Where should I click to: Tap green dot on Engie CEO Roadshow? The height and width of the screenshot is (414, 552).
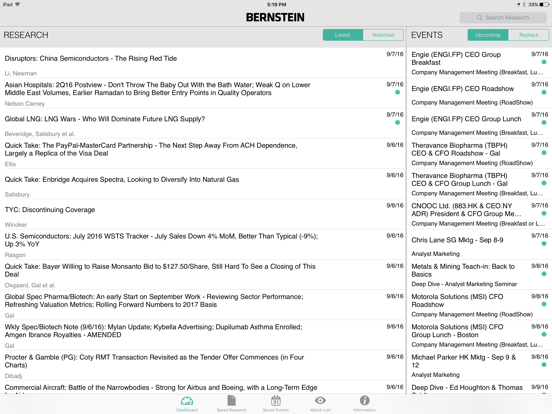[x=544, y=92]
